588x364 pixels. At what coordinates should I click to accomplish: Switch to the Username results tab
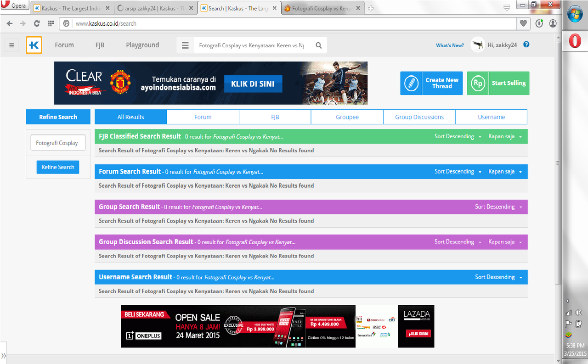tap(492, 117)
